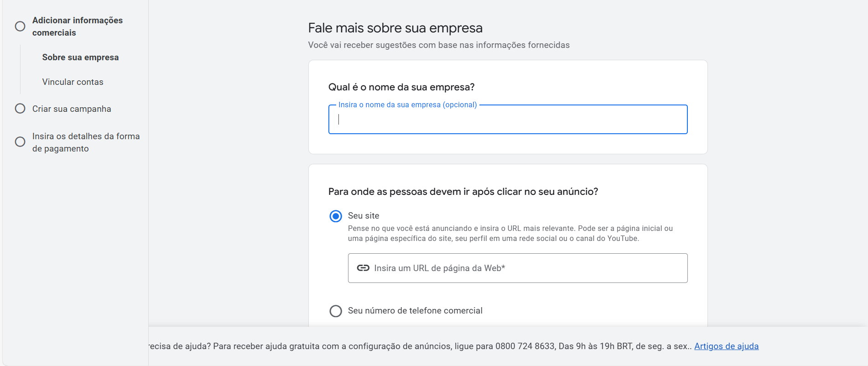This screenshot has width=868, height=366.
Task: Click the Insira o nome da sua empresa label
Action: [x=407, y=105]
